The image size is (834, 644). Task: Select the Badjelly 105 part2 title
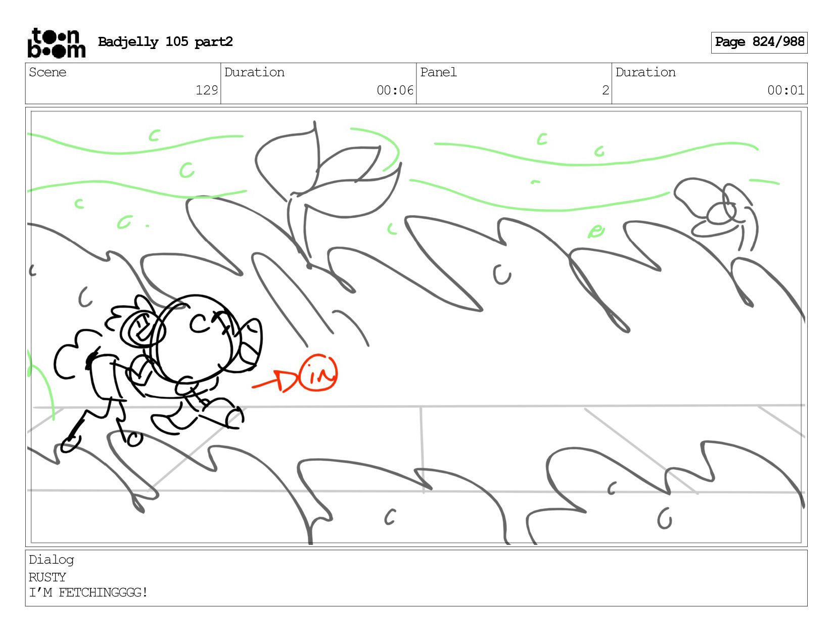[x=165, y=42]
